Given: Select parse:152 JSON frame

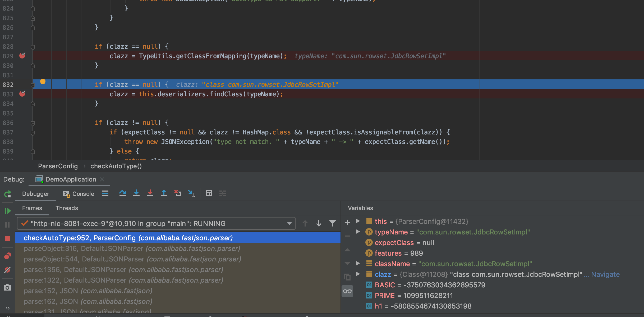Looking at the screenshot, I should point(178,291).
